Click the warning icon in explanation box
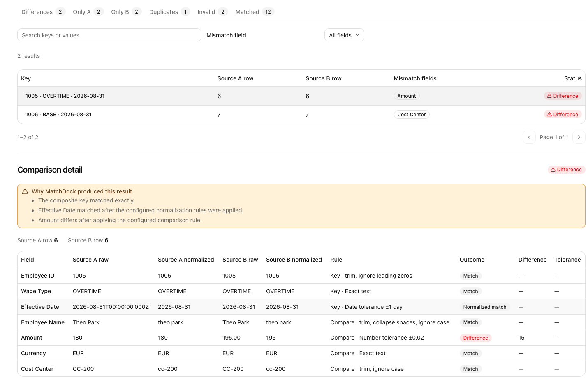The width and height of the screenshot is (588, 391). pos(25,191)
